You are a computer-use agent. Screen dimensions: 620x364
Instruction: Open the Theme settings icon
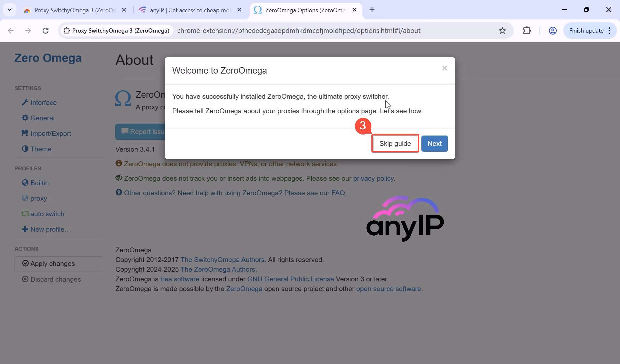coord(25,149)
